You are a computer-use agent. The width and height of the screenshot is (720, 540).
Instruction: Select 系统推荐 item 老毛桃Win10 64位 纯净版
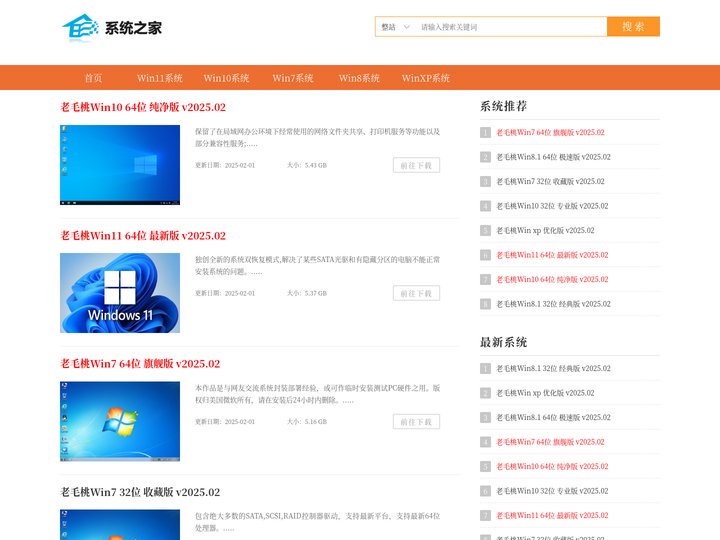552,279
